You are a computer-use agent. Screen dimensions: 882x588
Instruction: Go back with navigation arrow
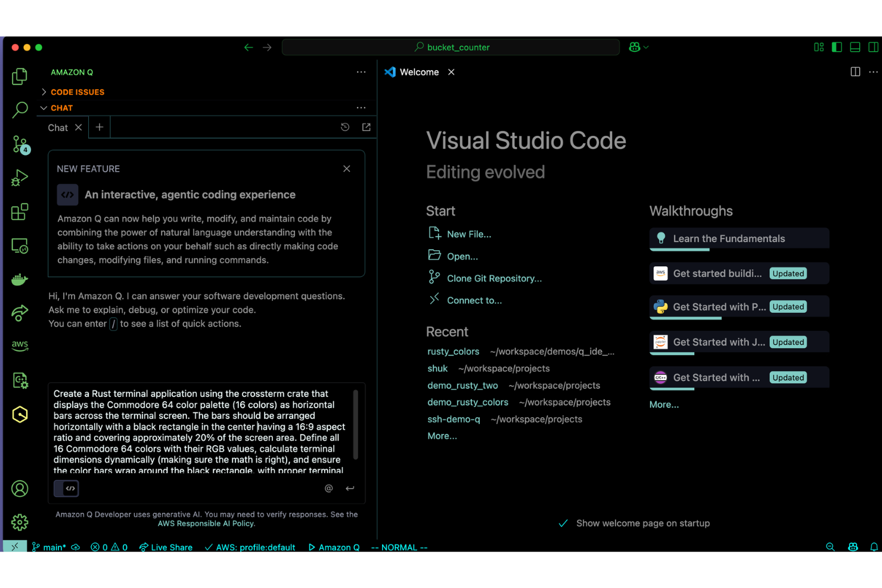(x=249, y=47)
